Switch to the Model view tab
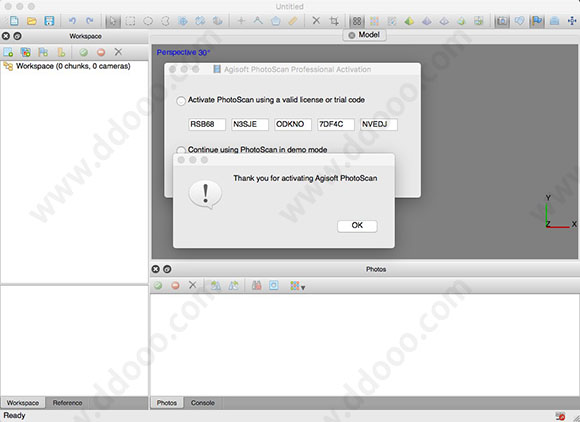The height and width of the screenshot is (422, 580). point(364,35)
